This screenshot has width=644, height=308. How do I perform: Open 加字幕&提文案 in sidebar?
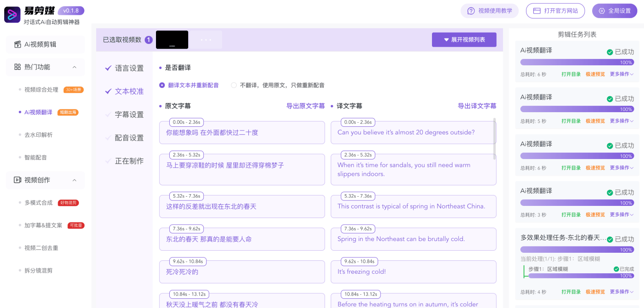pos(43,225)
